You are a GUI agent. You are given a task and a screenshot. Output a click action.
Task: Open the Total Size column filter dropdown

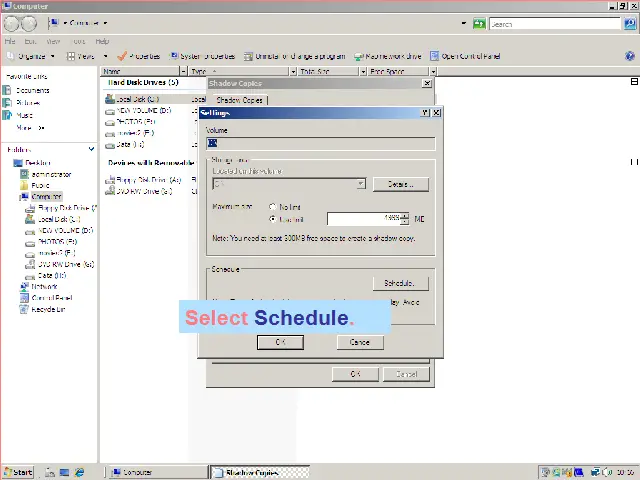pyautogui.click(x=363, y=71)
